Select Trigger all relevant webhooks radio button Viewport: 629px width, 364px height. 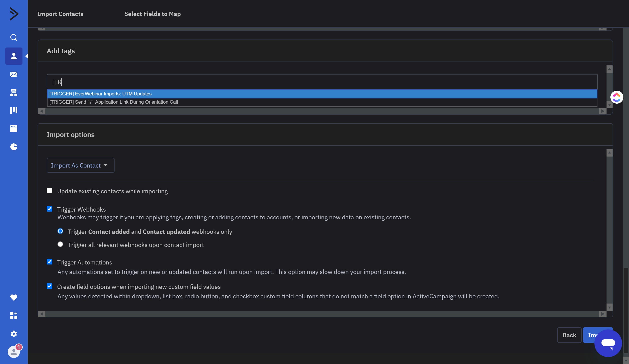60,244
